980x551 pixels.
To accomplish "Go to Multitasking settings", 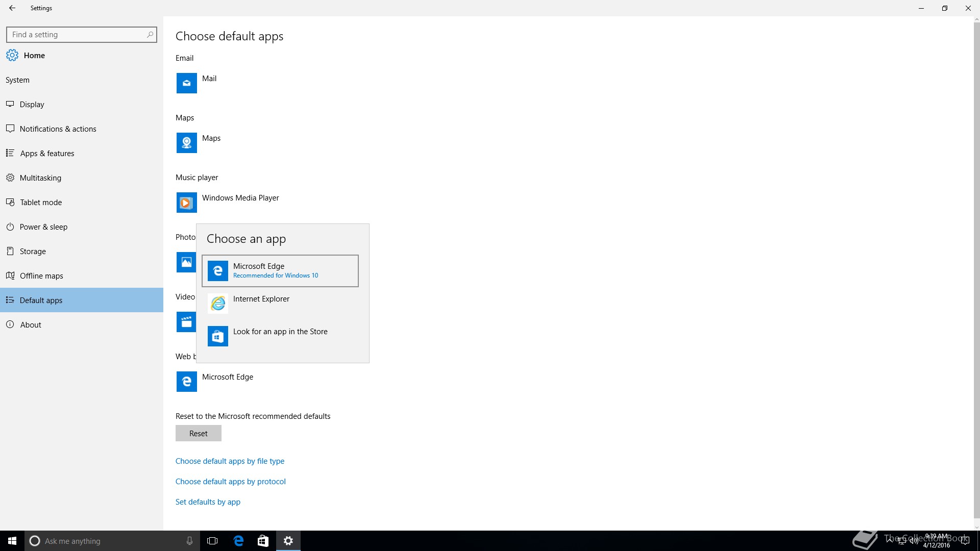I will click(82, 178).
